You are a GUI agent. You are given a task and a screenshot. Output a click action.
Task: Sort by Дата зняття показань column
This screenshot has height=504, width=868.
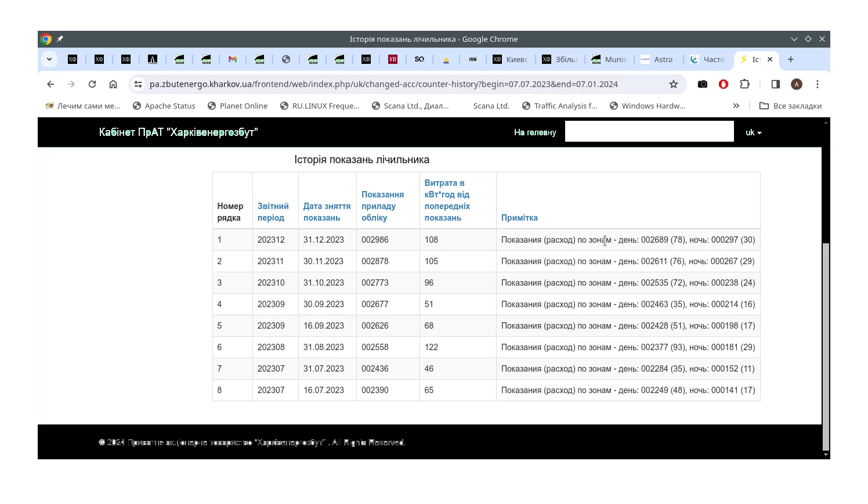click(327, 212)
